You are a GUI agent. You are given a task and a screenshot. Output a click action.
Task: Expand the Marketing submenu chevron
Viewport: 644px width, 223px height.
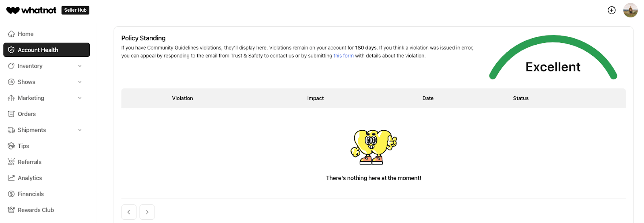pyautogui.click(x=80, y=98)
